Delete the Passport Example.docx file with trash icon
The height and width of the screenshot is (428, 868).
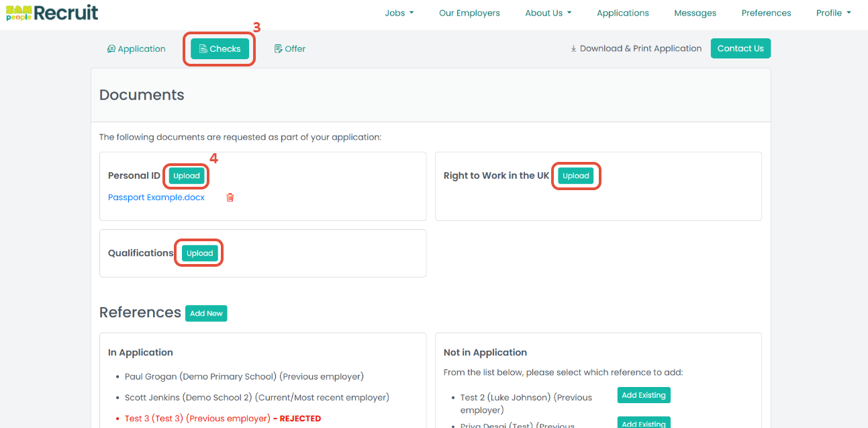point(230,198)
